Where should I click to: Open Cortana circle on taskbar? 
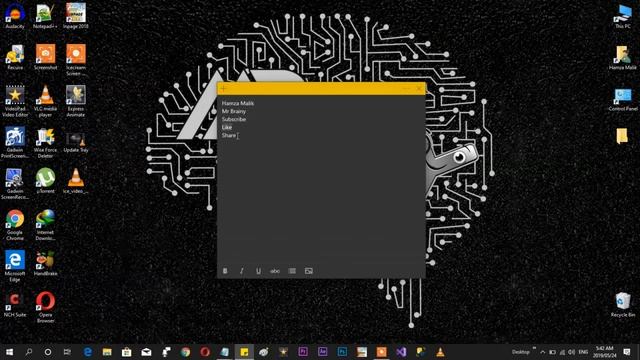(x=48, y=352)
